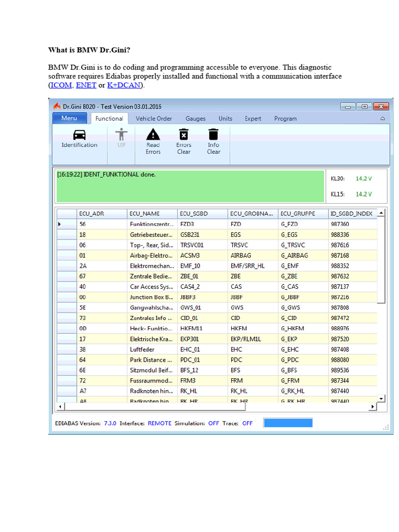Click the Errors Clear trash icon

(183, 134)
